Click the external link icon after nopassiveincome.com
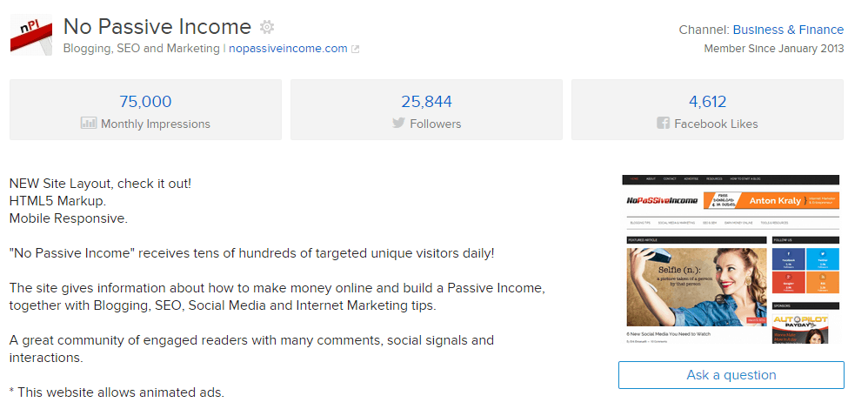This screenshot has width=868, height=409. [x=355, y=49]
